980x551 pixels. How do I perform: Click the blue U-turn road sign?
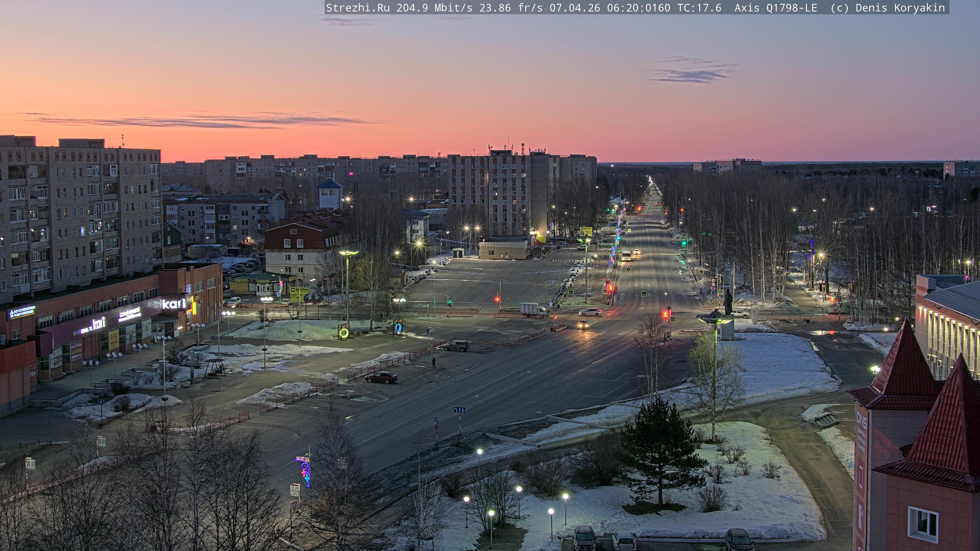click(436, 420)
